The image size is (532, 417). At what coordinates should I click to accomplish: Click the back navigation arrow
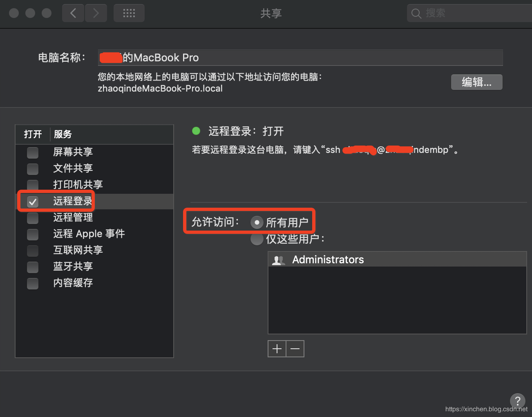point(73,13)
